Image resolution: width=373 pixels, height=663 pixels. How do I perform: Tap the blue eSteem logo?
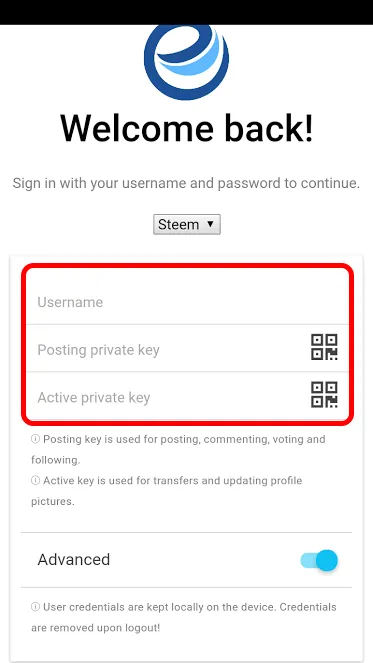point(186,62)
